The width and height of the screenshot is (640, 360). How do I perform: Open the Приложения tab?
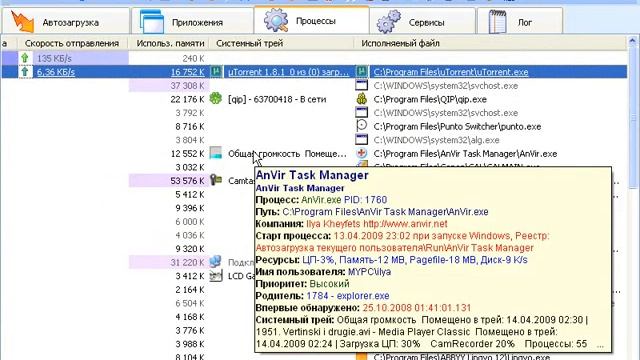192,21
